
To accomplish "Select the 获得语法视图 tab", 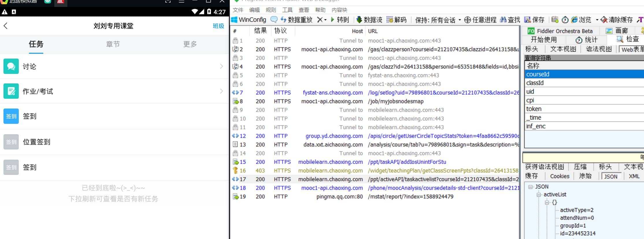I will (x=545, y=167).
